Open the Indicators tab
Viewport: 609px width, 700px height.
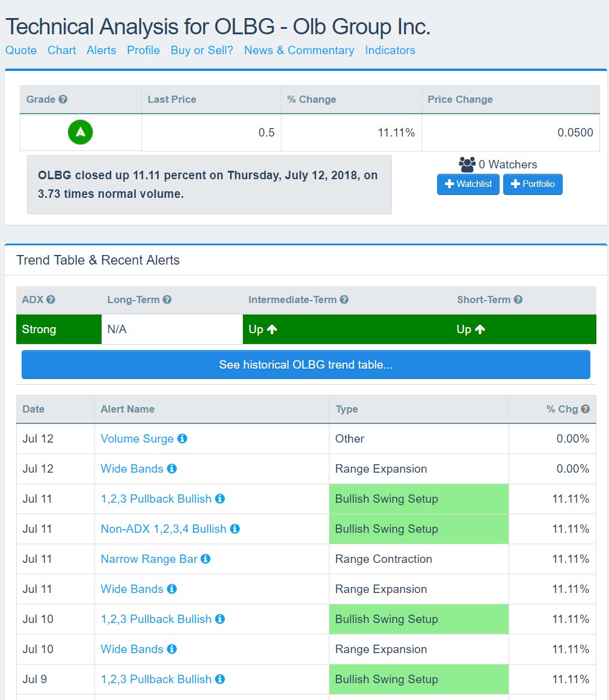coord(390,50)
